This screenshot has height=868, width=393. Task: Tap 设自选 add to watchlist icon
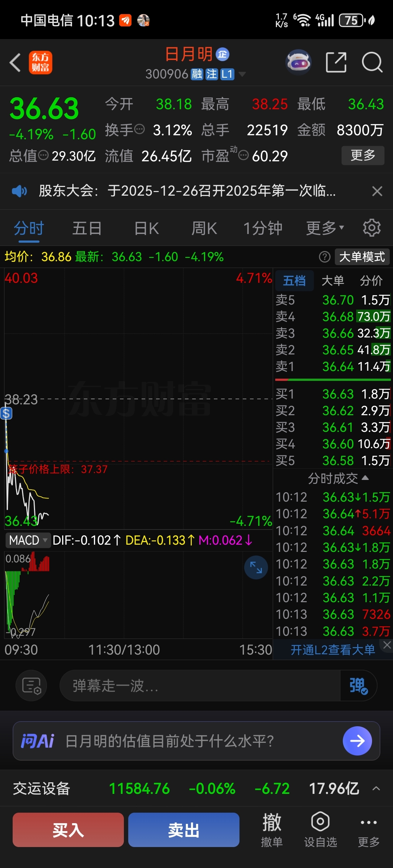pos(320,830)
